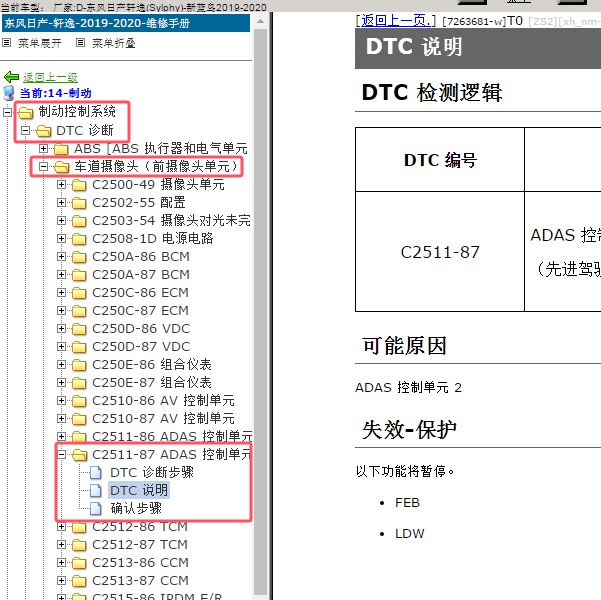Click folder icon of C250D-86 VDC

(79, 329)
